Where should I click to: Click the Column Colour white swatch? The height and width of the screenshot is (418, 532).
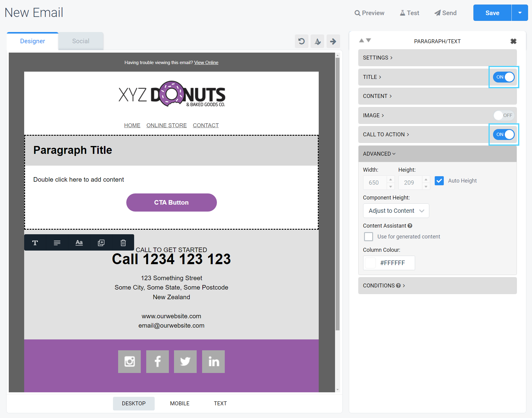pos(370,263)
